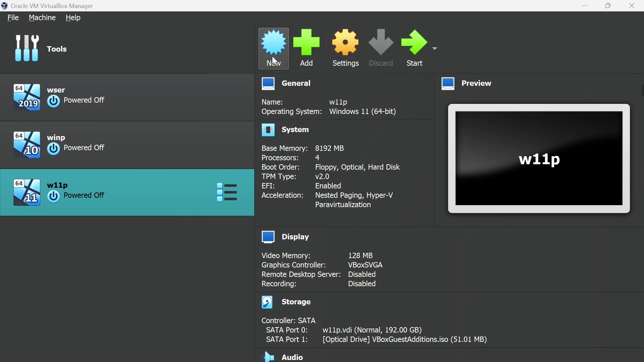The image size is (644, 362).
Task: Click the General section header link
Action: coord(296,83)
